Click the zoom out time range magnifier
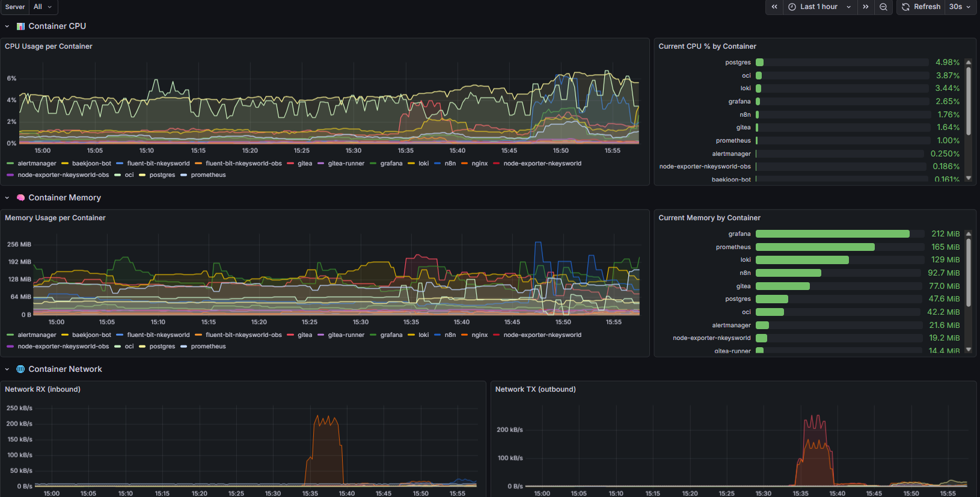 [x=883, y=7]
